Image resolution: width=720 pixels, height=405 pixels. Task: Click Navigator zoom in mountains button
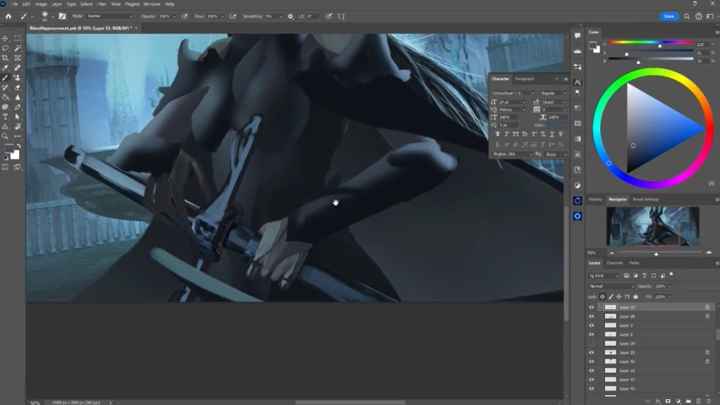709,253
